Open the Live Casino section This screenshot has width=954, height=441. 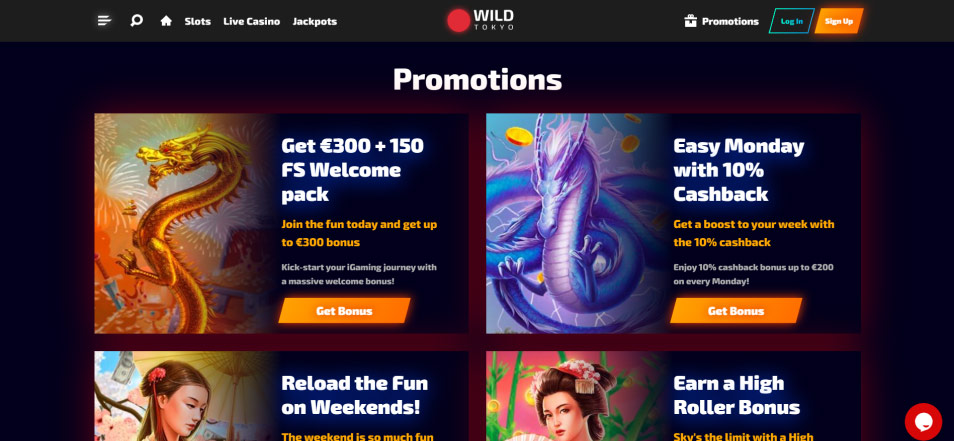(x=251, y=21)
